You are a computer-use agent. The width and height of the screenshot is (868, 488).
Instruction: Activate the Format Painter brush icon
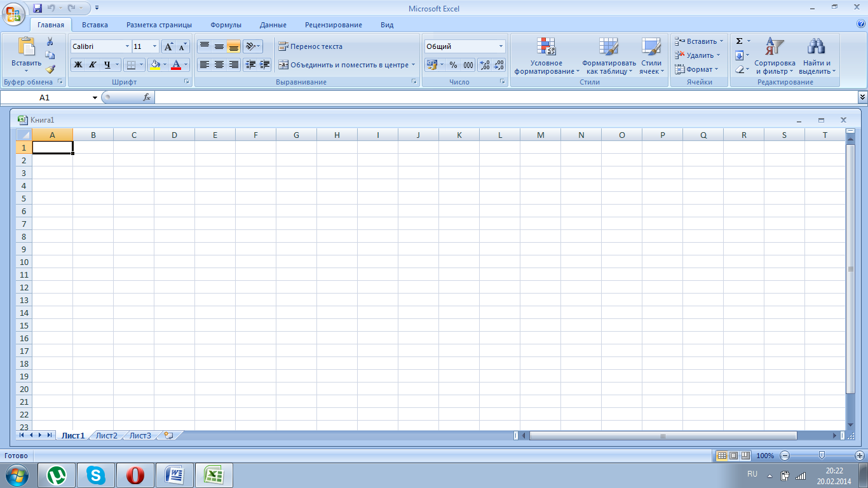click(x=50, y=69)
